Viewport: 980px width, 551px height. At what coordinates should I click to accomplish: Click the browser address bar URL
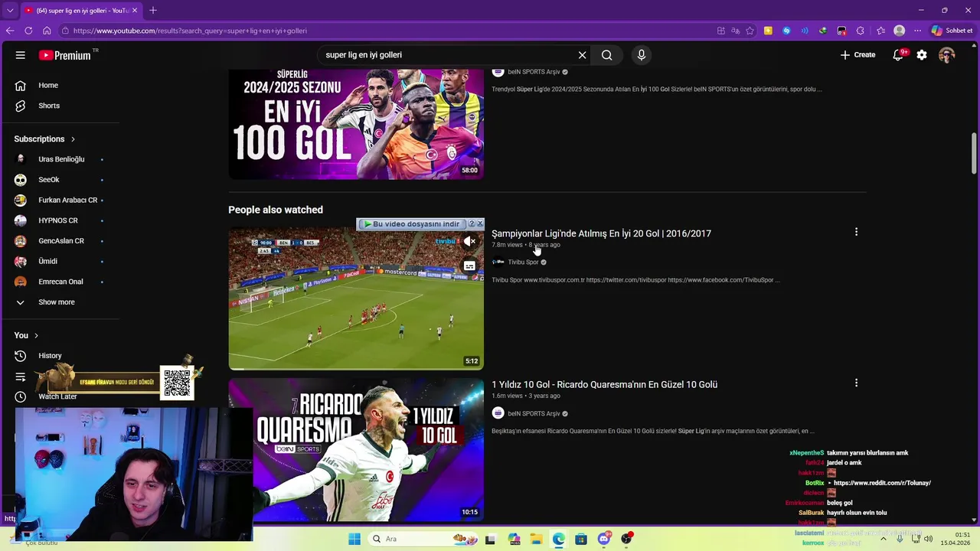(190, 31)
